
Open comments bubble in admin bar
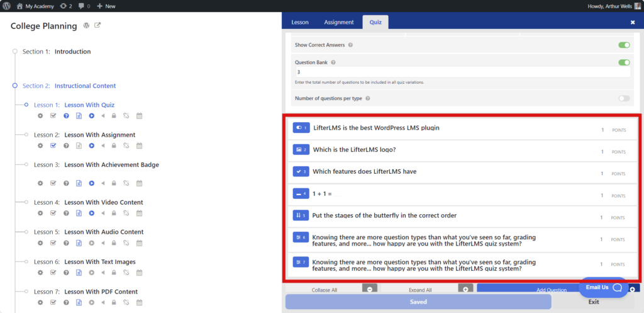tap(84, 6)
